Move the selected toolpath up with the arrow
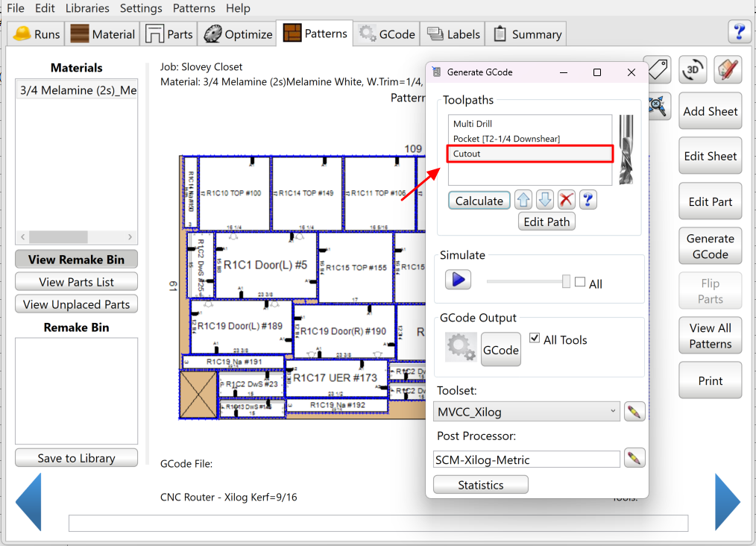The height and width of the screenshot is (546, 756). [x=523, y=200]
